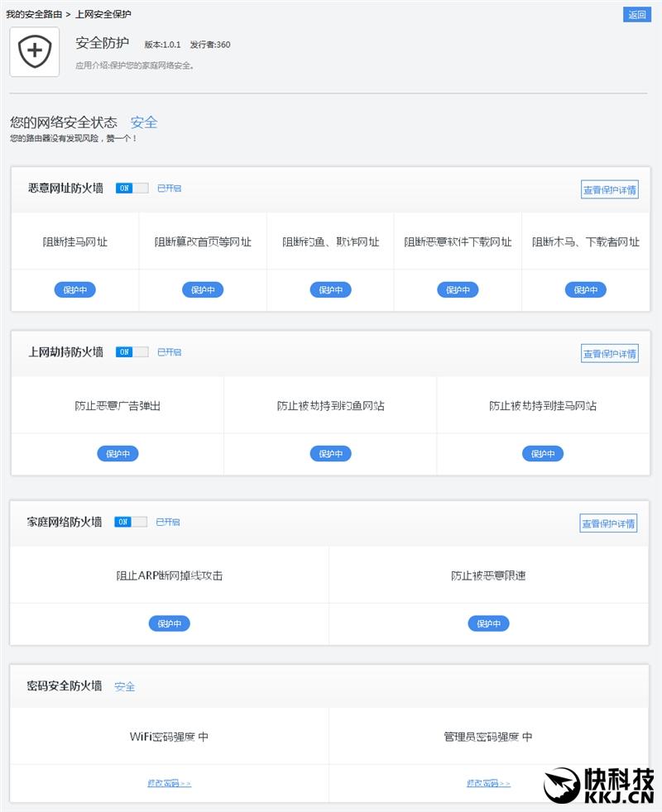The height and width of the screenshot is (812, 662).
Task: Click the 安全 status link beside 您的网络安全状态
Action: (x=145, y=122)
